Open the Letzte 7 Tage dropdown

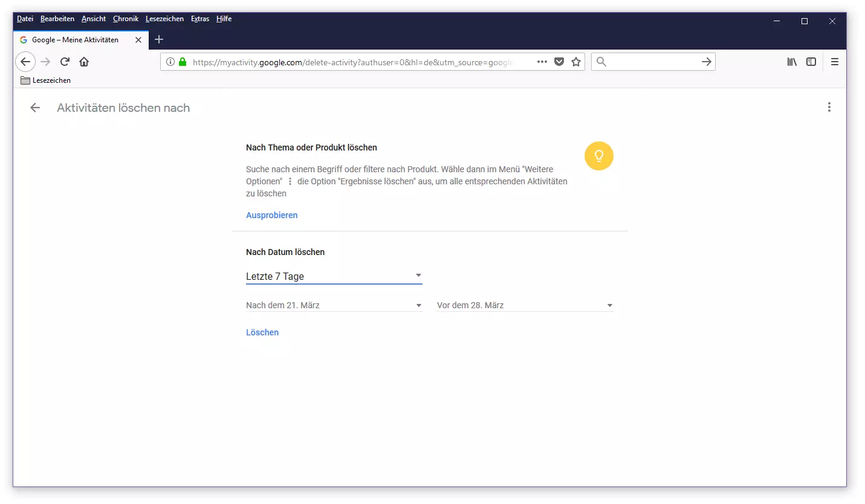click(334, 276)
